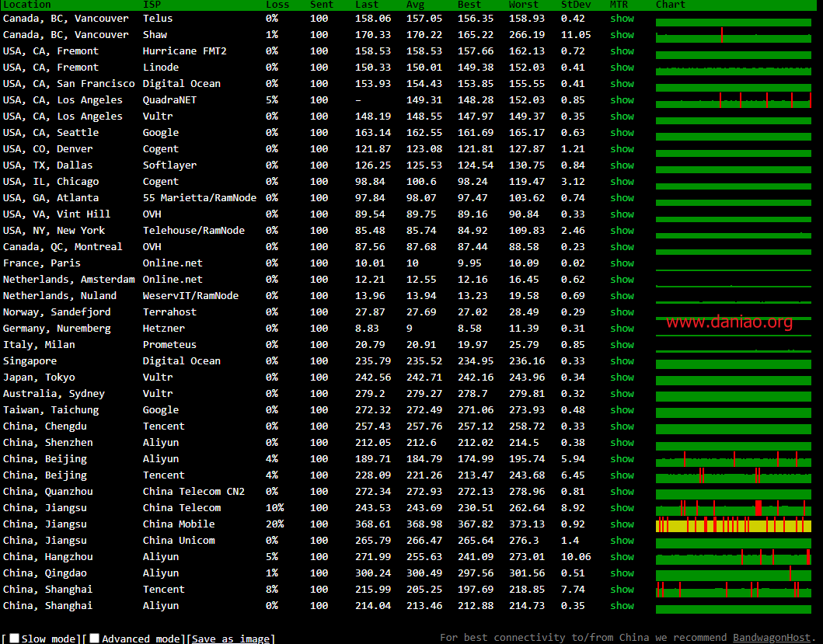The width and height of the screenshot is (823, 644).
Task: Show MTR for Paris Online.net
Action: pos(622,263)
